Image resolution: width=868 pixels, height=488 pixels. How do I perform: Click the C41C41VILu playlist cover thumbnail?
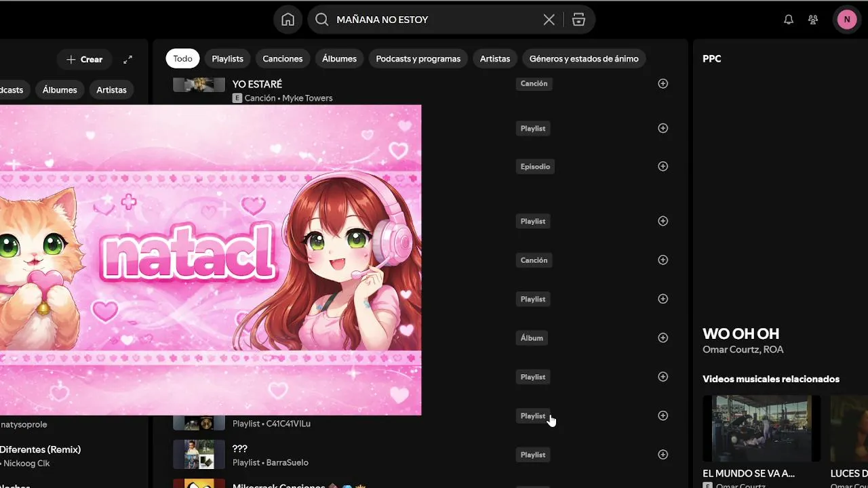pyautogui.click(x=199, y=423)
